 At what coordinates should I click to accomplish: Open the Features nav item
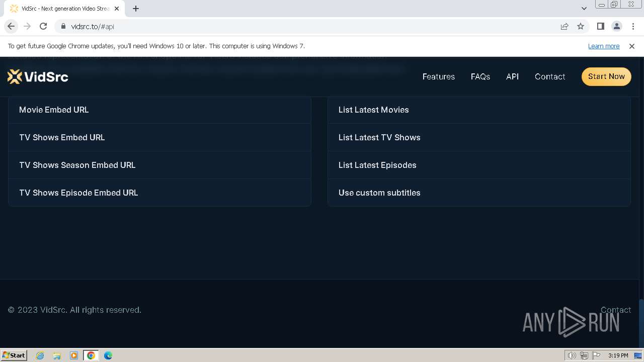[x=438, y=76]
